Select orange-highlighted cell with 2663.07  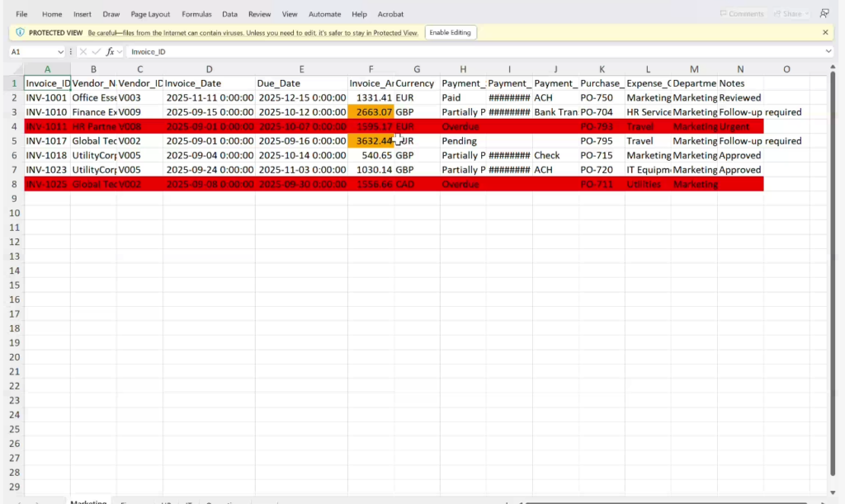[371, 112]
